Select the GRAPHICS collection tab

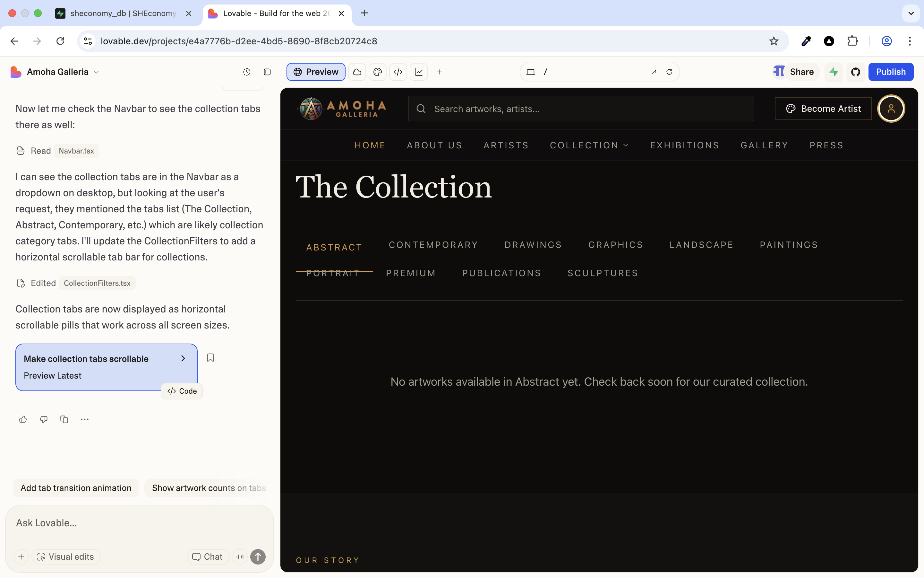[x=615, y=245]
